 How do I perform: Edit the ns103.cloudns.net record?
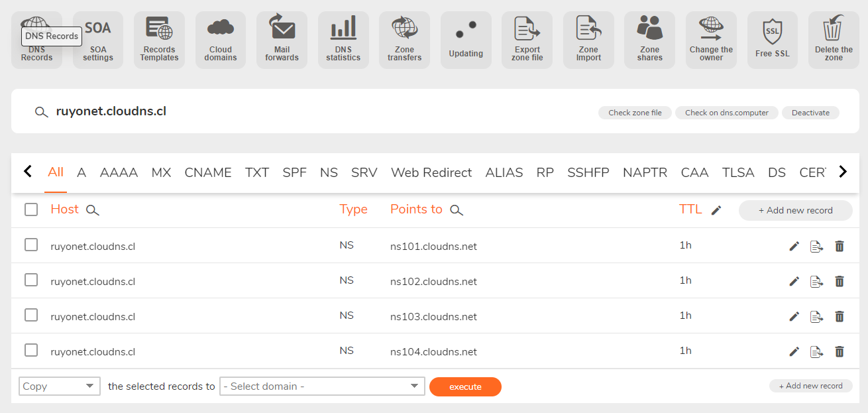794,316
